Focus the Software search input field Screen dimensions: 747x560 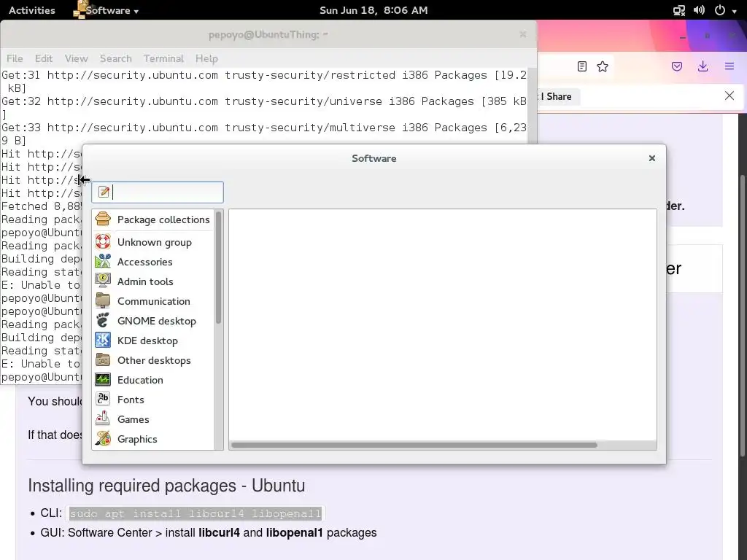click(x=158, y=192)
